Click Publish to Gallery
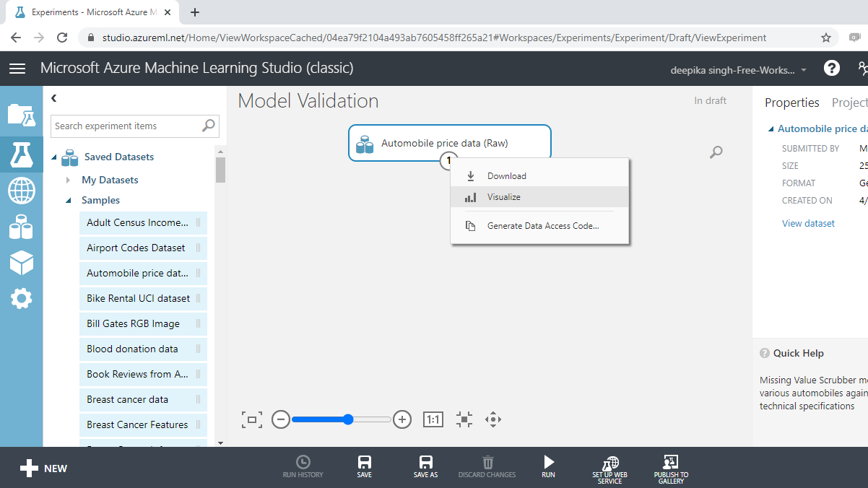The height and width of the screenshot is (488, 868). [x=671, y=469]
